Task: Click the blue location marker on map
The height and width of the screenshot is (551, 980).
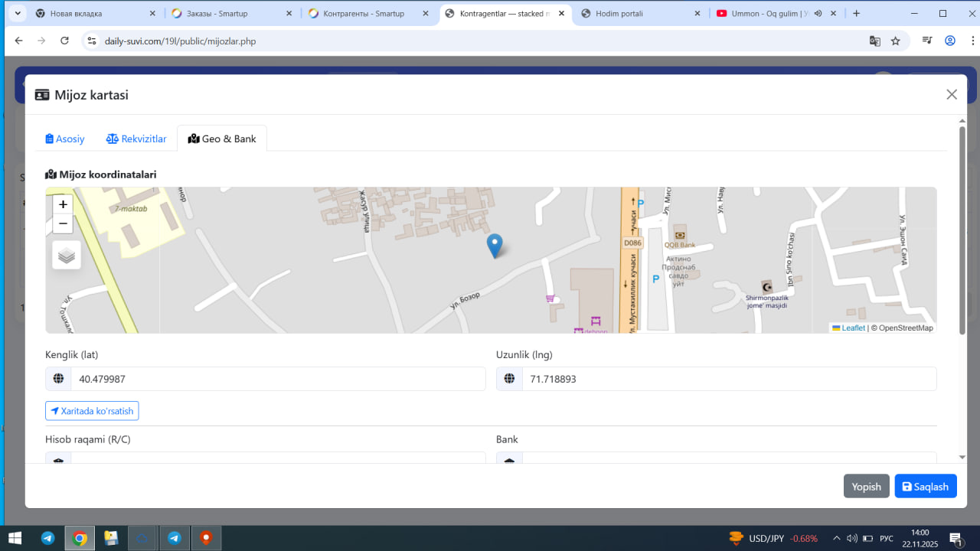Action: [x=495, y=246]
